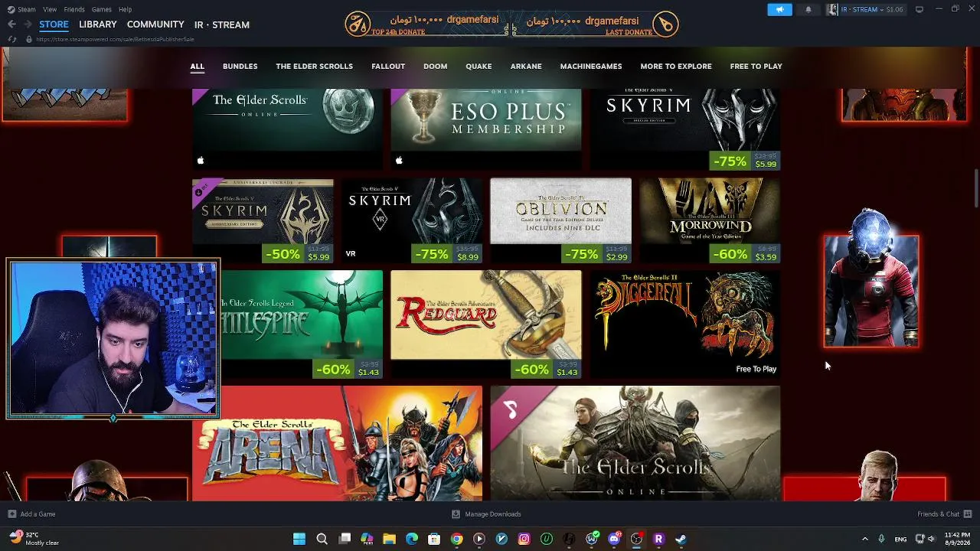Open the View menu
This screenshot has width=980, height=551.
click(x=50, y=9)
